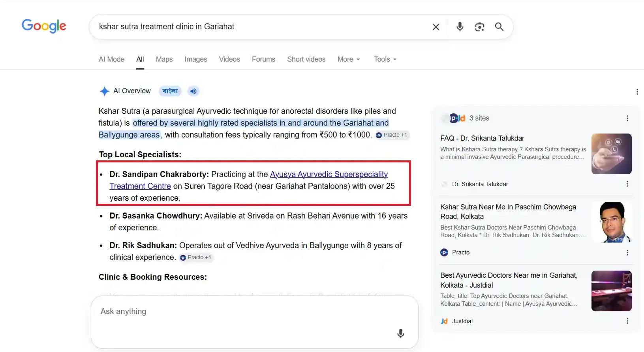Switch the AI Overview to Bengali (বাংলা)
The height and width of the screenshot is (352, 644).
pyautogui.click(x=170, y=91)
